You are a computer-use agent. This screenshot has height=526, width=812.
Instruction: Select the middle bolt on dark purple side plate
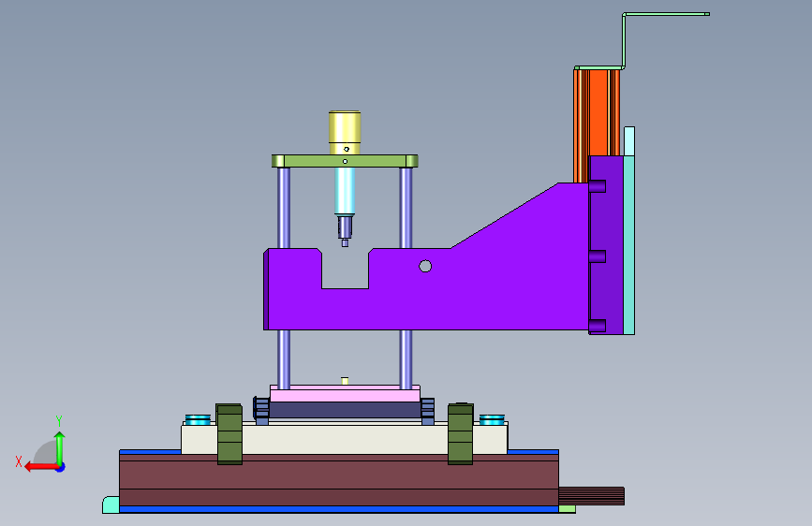coord(598,256)
